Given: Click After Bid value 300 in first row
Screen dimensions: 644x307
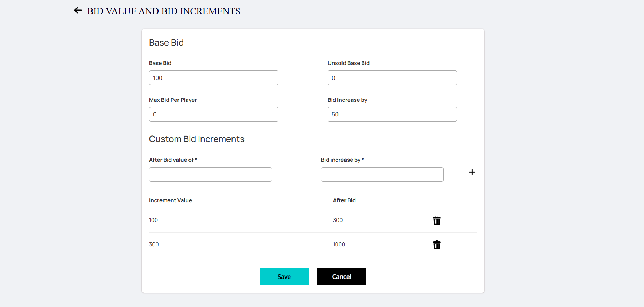Looking at the screenshot, I should [338, 220].
